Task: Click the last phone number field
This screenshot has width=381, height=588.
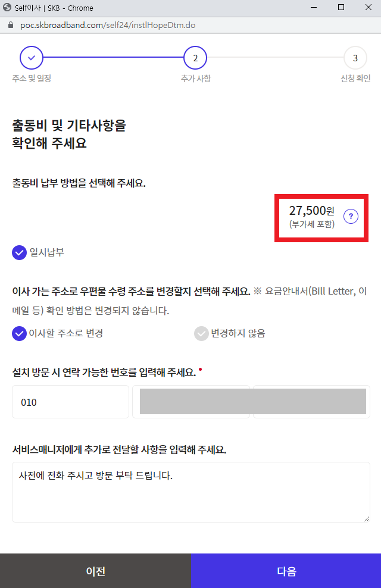Action: point(311,402)
